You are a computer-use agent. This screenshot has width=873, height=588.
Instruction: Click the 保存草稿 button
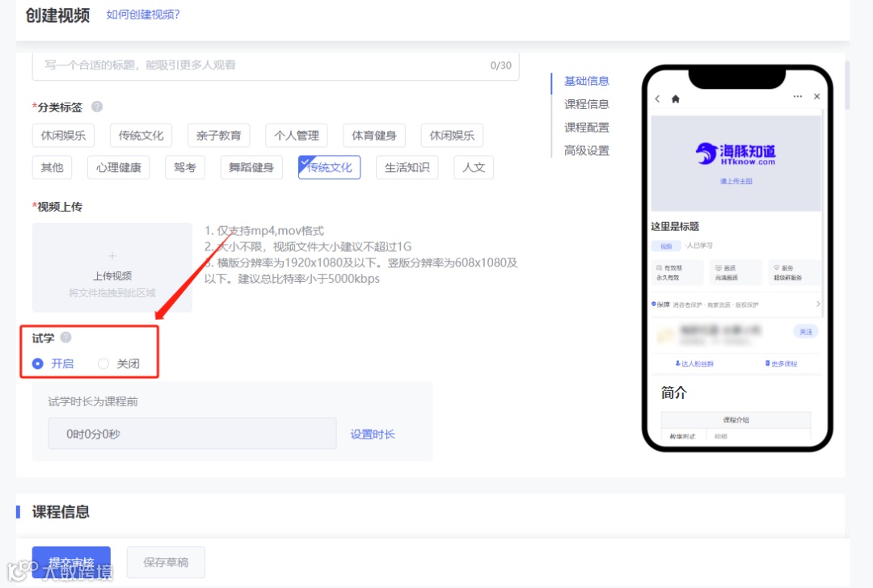[x=166, y=562]
